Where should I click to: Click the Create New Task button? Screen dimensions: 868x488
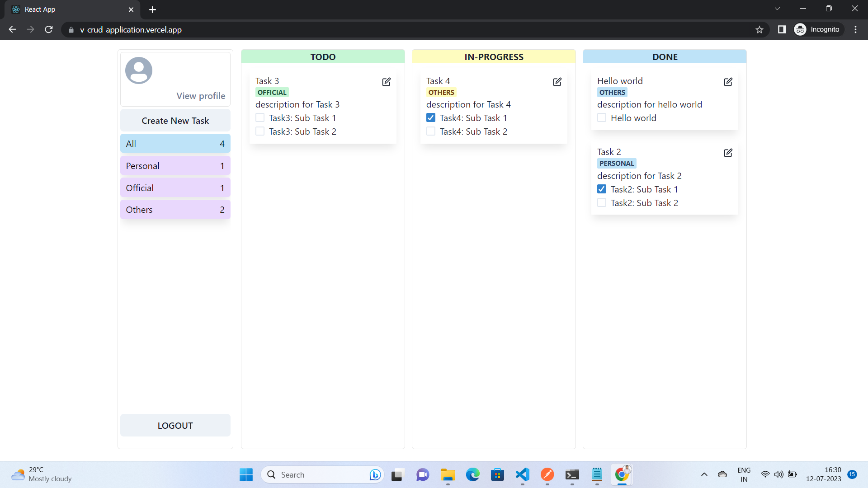point(175,120)
